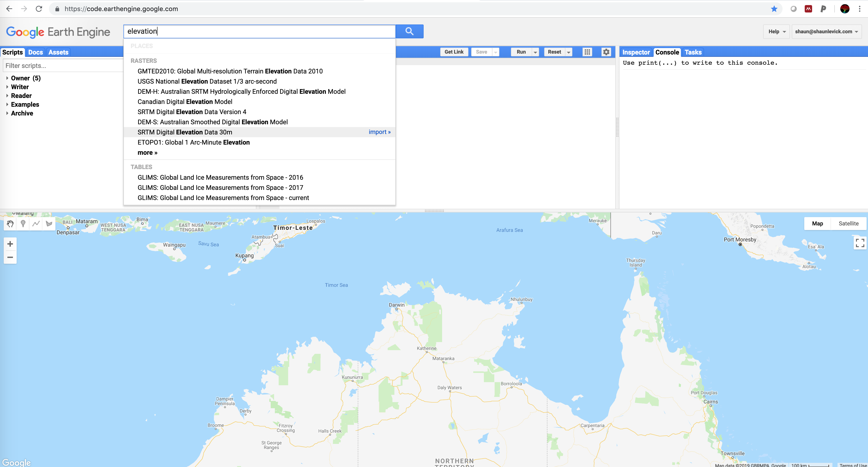The width and height of the screenshot is (868, 467).
Task: Switch to the Inspector tab
Action: tap(636, 52)
